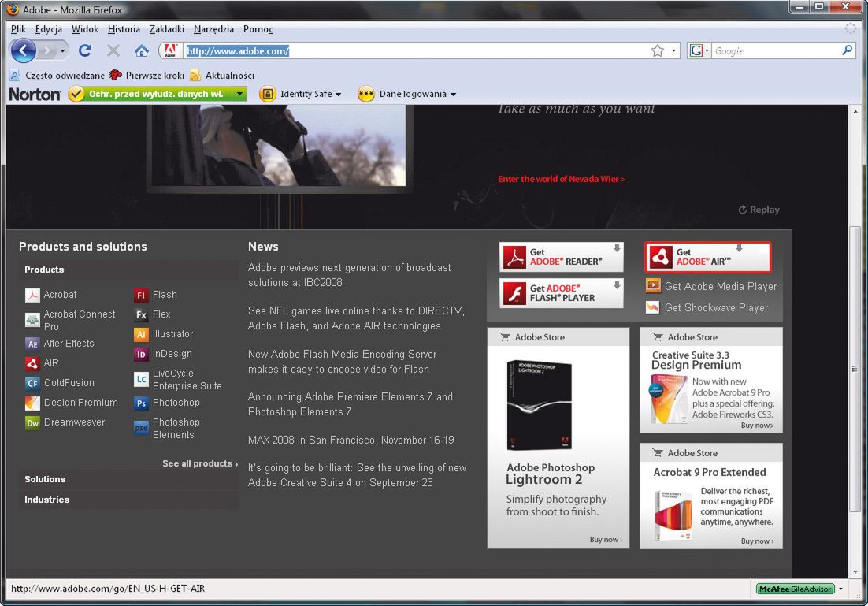Open MAX 2008 in San Francisco news link

click(351, 441)
